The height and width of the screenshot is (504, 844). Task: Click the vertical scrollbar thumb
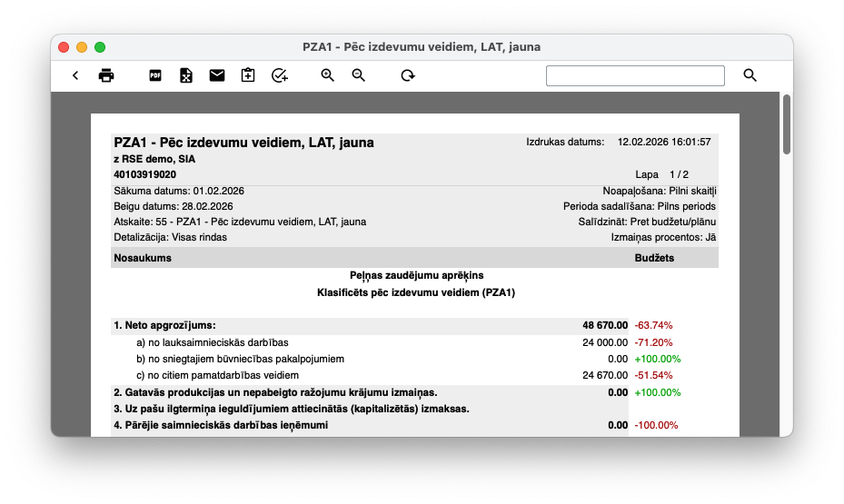(787, 124)
